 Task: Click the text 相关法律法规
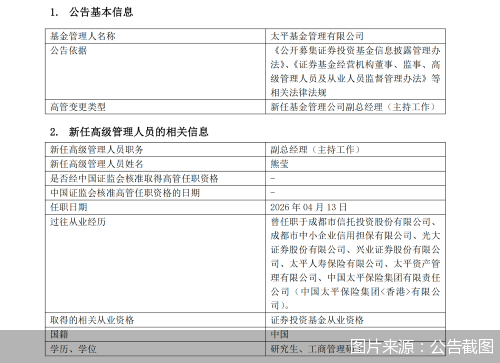[298, 93]
